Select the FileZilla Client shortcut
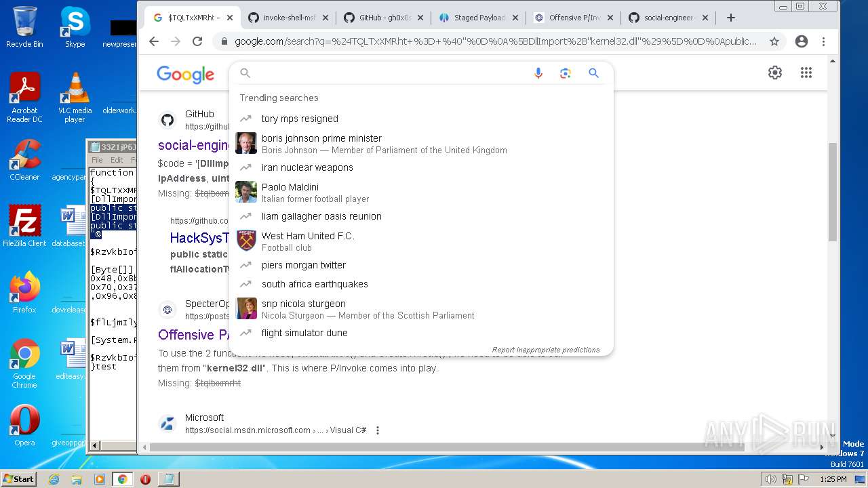The image size is (868, 488). coord(24,226)
